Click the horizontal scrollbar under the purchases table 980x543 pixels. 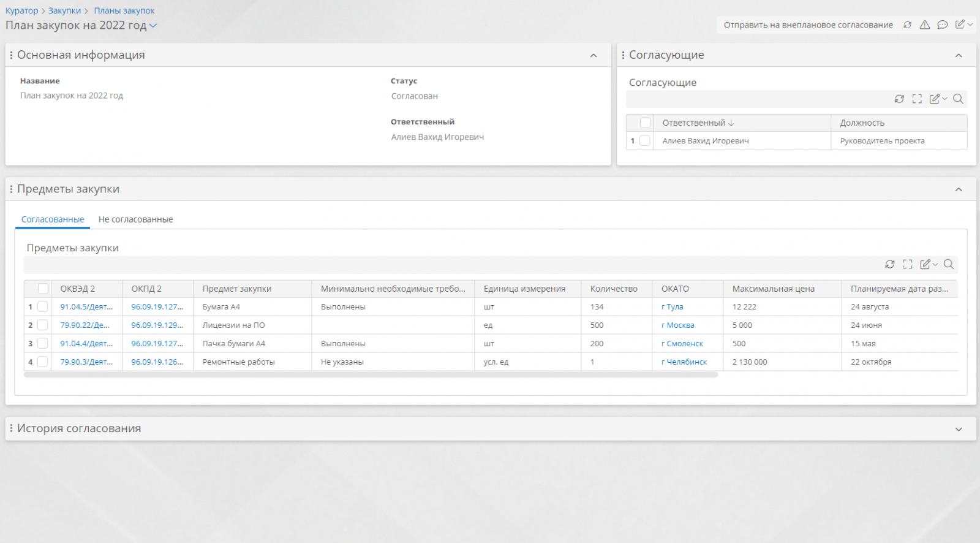(371, 374)
